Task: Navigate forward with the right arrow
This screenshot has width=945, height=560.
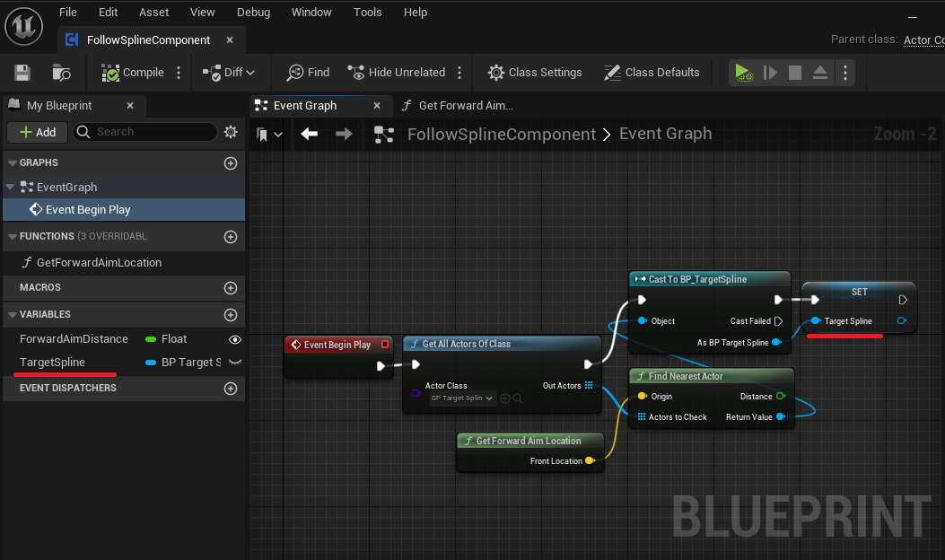Action: pyautogui.click(x=344, y=134)
